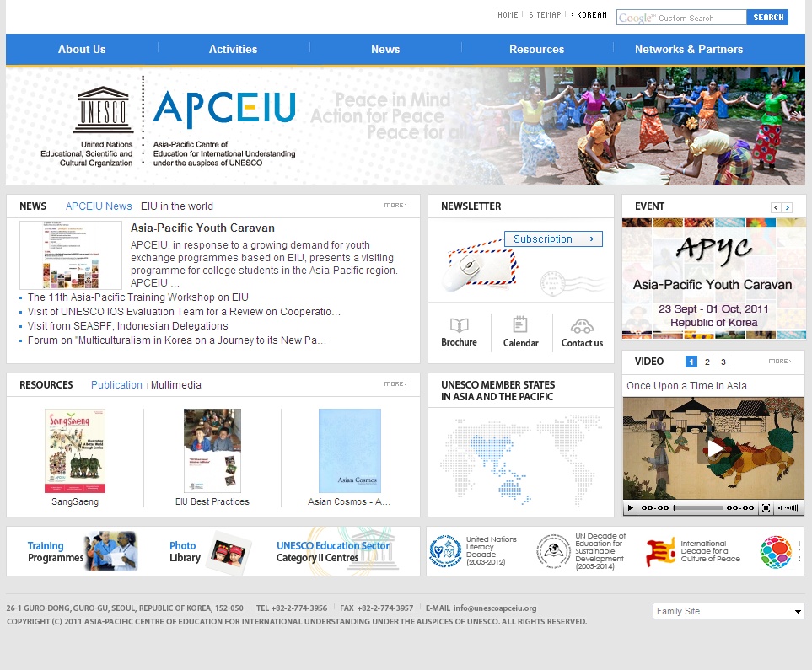The width and height of the screenshot is (812, 670).
Task: Select the Publication tab under Resources
Action: coord(116,384)
